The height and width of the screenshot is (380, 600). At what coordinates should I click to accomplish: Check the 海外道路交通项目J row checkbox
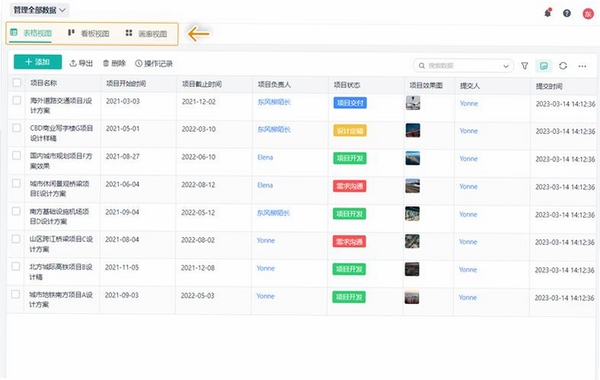coord(16,100)
